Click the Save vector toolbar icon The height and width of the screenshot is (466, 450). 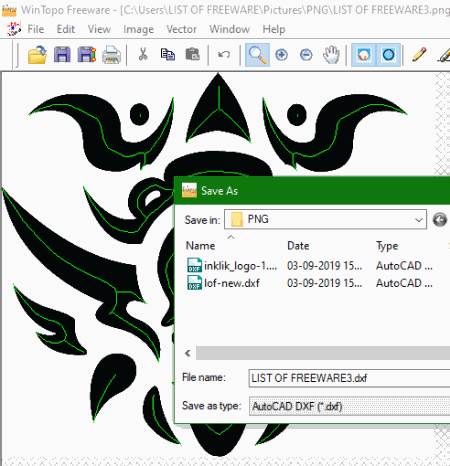(x=87, y=55)
